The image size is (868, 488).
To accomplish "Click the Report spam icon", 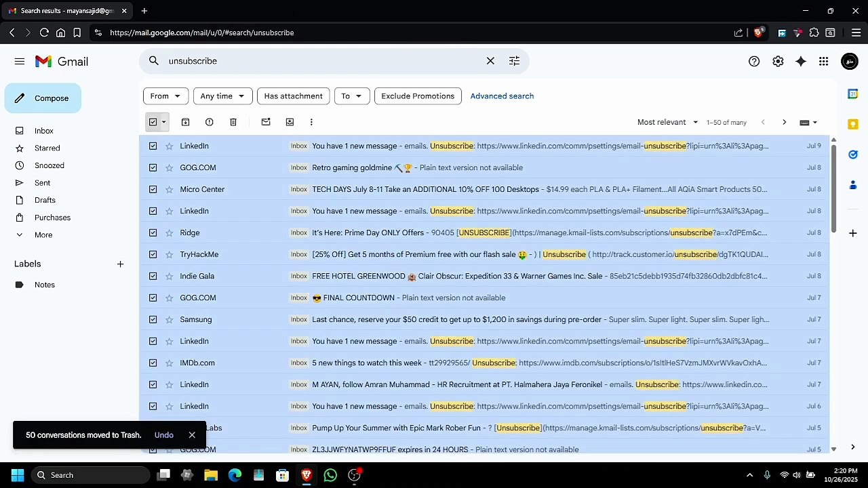I will (209, 122).
